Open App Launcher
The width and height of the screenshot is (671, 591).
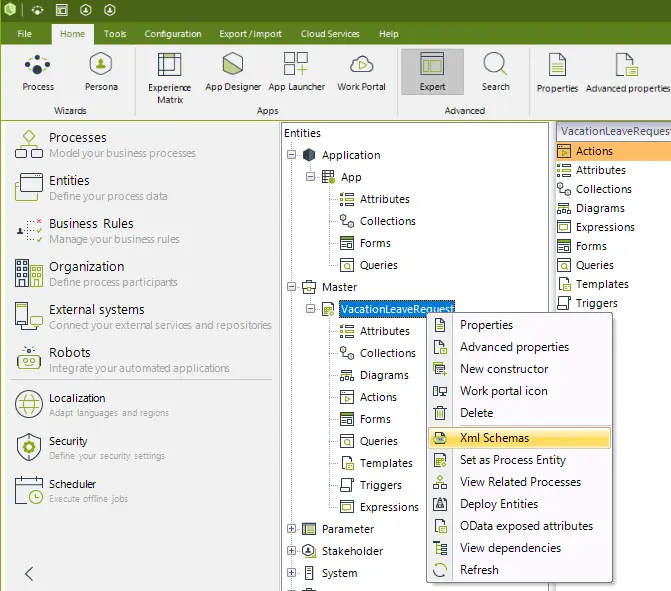(296, 73)
